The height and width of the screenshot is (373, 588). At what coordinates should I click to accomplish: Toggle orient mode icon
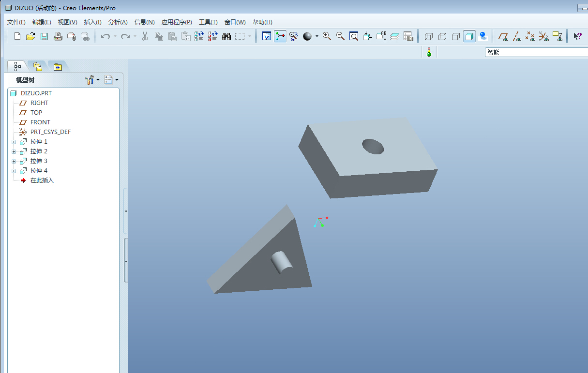tap(294, 36)
